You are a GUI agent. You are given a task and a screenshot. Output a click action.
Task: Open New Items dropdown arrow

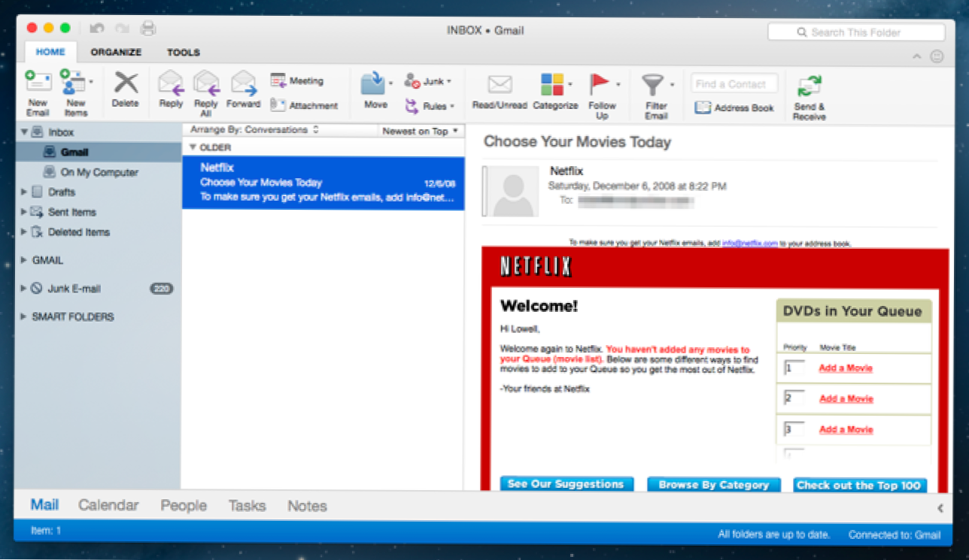click(x=91, y=81)
